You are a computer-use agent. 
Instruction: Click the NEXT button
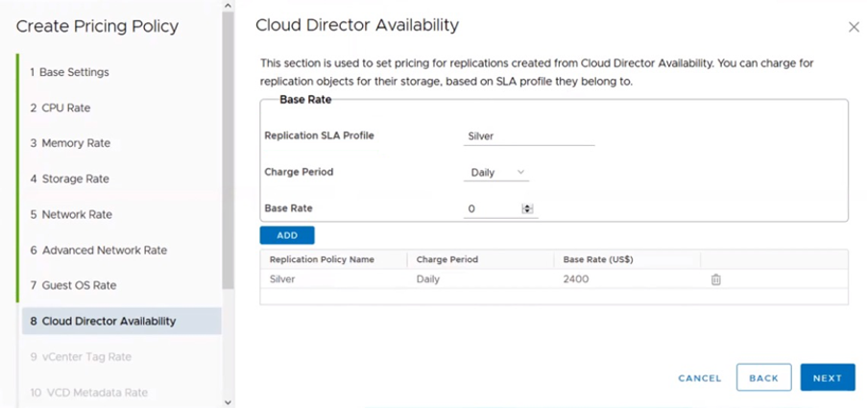(x=827, y=377)
